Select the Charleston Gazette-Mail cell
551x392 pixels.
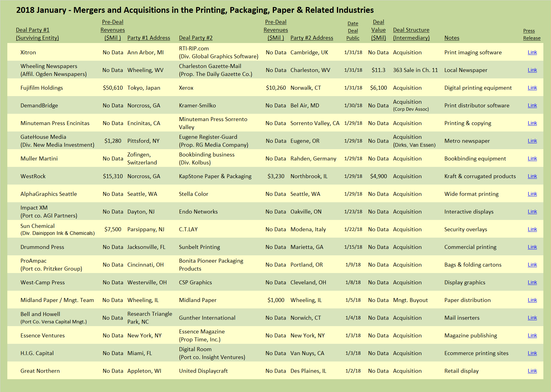point(216,70)
